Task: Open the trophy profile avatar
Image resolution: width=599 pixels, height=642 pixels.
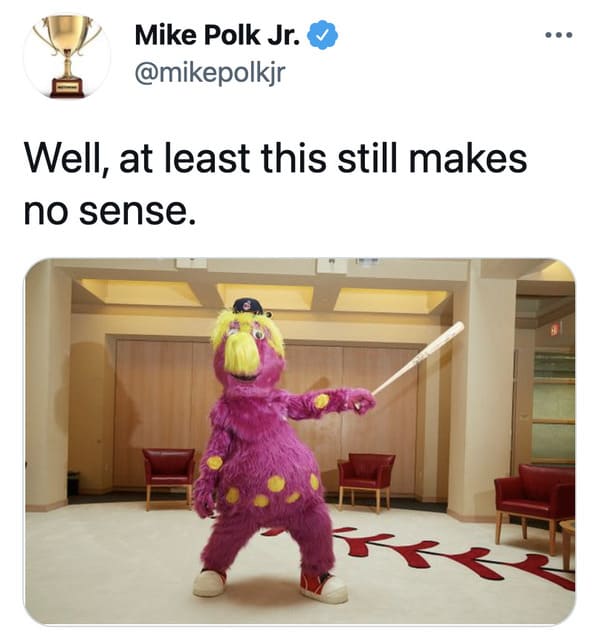Action: [x=67, y=56]
